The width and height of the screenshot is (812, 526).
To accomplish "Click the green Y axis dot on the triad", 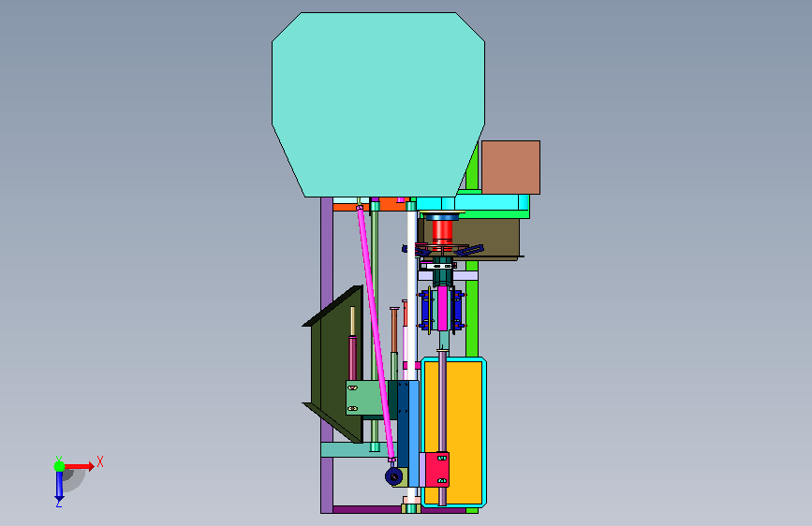I will (x=60, y=466).
